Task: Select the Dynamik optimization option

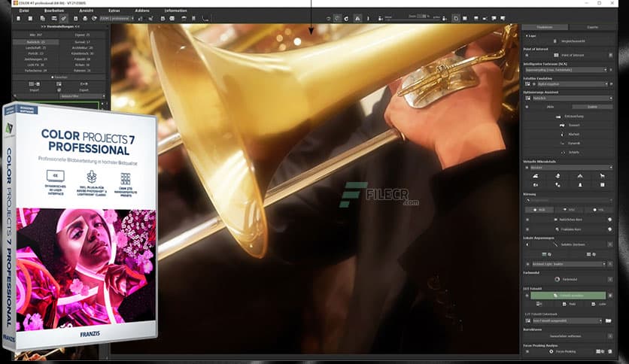Action: point(570,143)
